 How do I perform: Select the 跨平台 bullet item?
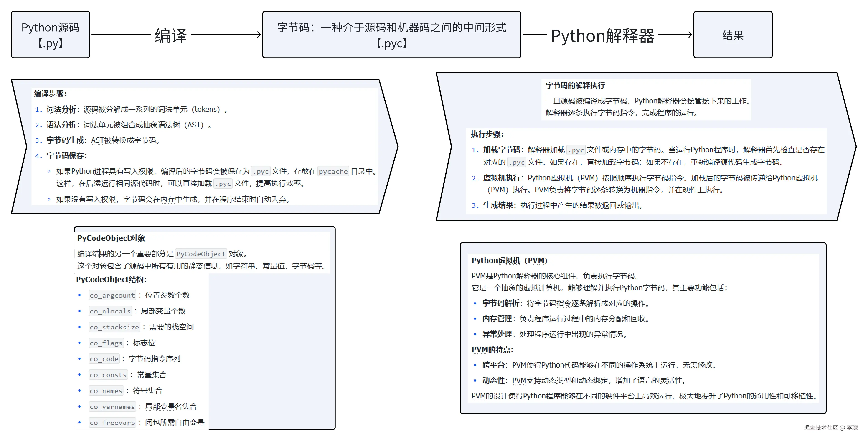[493, 365]
